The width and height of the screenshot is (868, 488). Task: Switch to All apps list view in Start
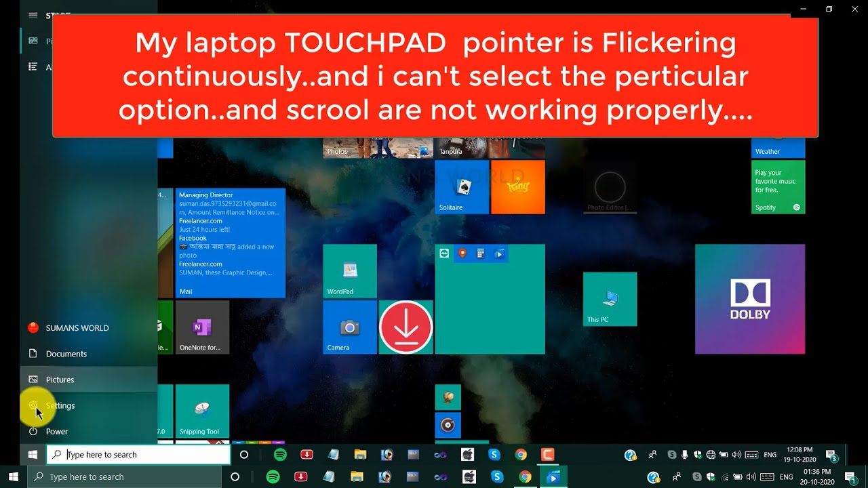pyautogui.click(x=33, y=66)
